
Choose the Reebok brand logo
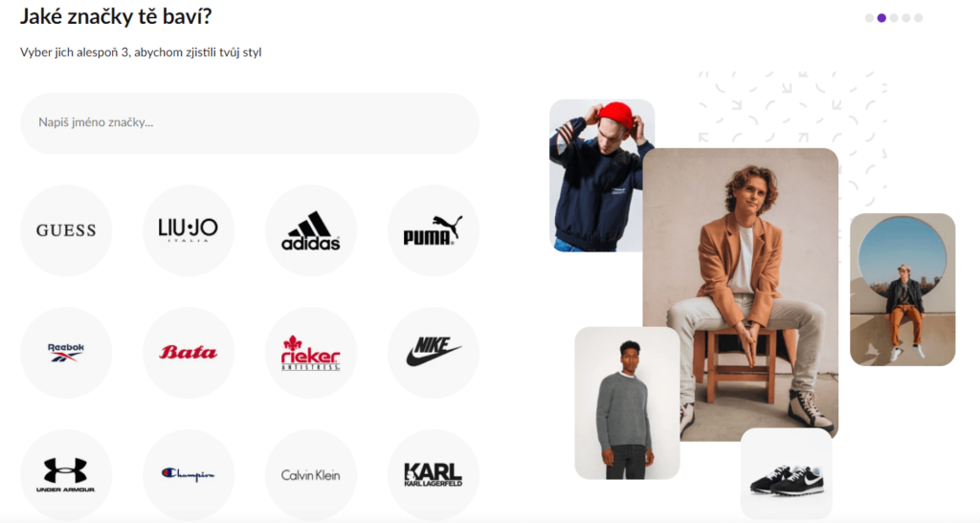coord(66,353)
